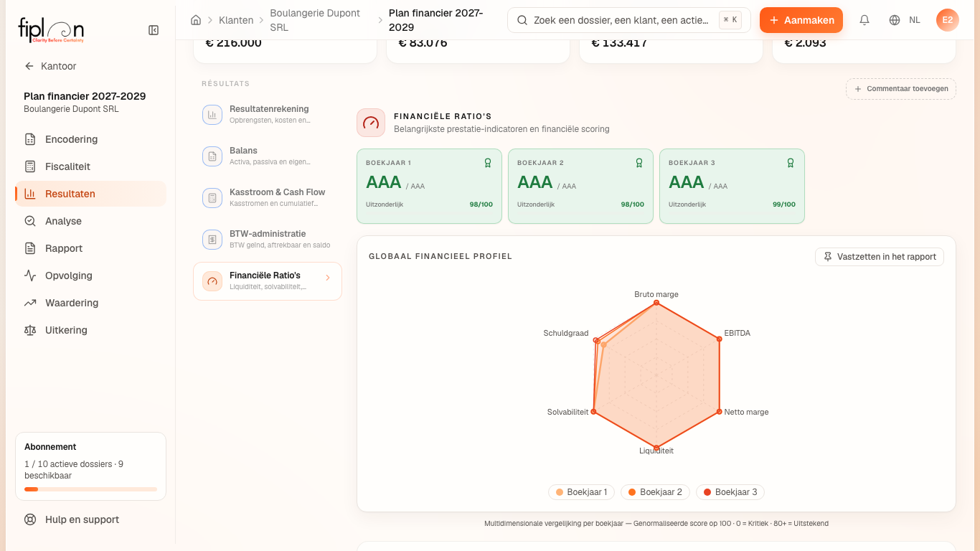This screenshot has height=551, width=980.
Task: Select the Boekjaar 1 AAA rating card
Action: (x=429, y=187)
